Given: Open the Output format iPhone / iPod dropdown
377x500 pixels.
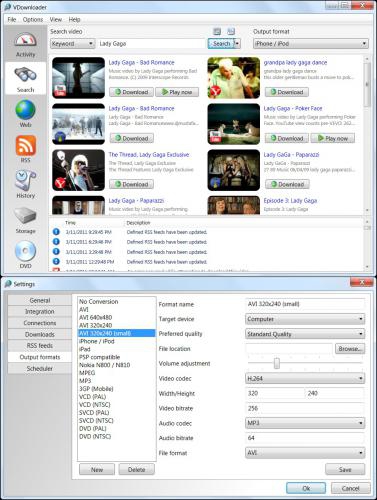Looking at the screenshot, I should click(x=310, y=44).
